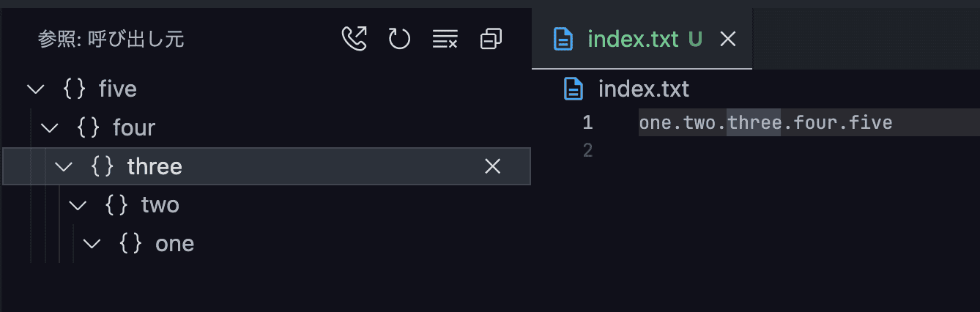Select the 'two' item in the tree
This screenshot has height=312, width=980.
pyautogui.click(x=160, y=205)
